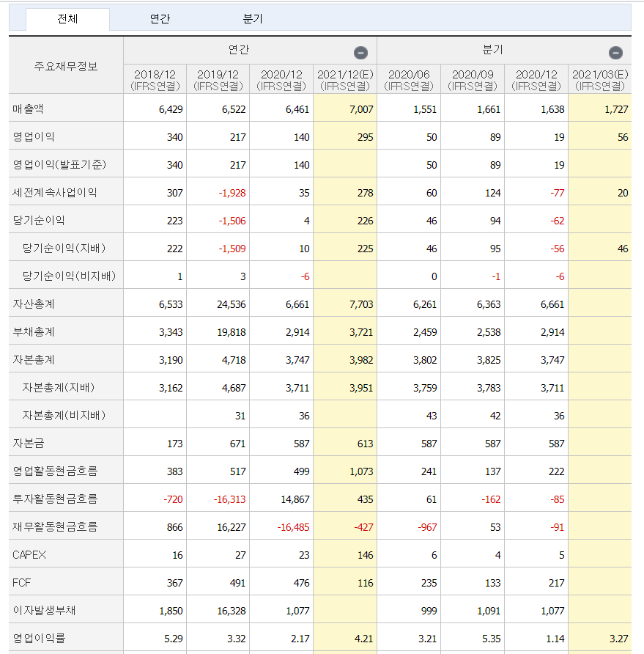Click the CAPEX row label

click(x=29, y=555)
